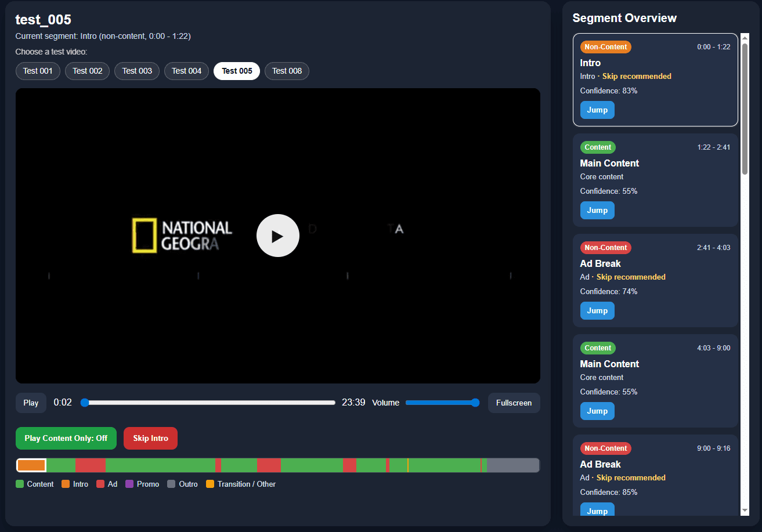
Task: Click 'Main Content' title on the 1:22 - 2:41 card
Action: click(x=609, y=163)
